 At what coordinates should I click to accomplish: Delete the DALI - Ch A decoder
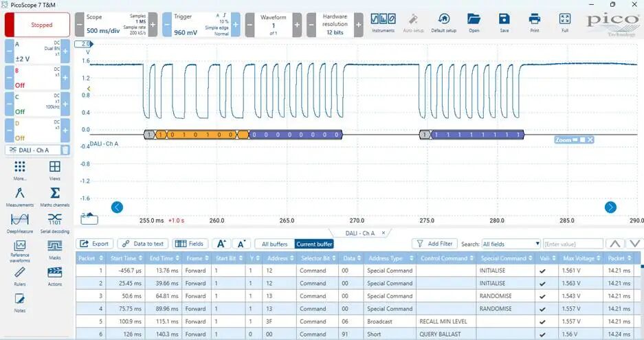pos(65,150)
